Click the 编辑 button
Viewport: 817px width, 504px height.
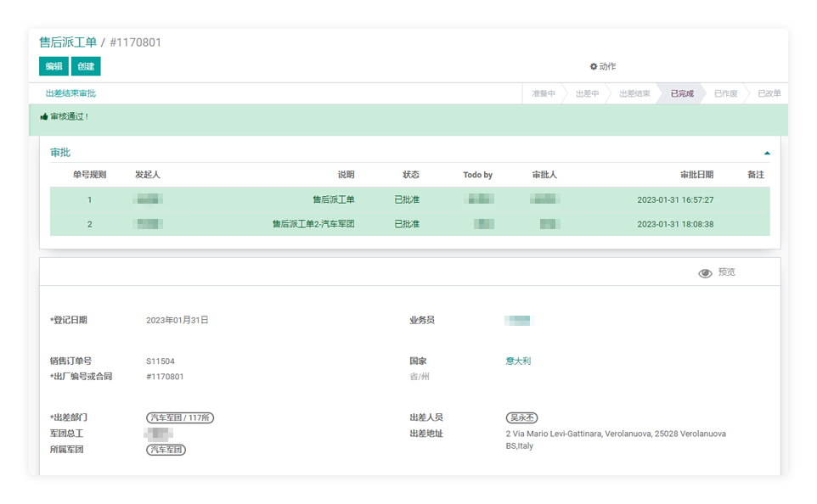pyautogui.click(x=54, y=66)
